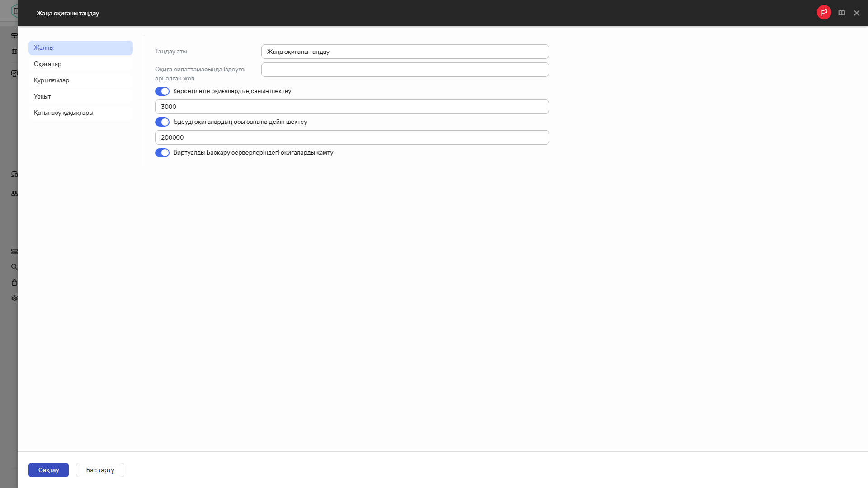Click the map icon in sidebar
Screen dimensions: 868x488
click(x=14, y=52)
